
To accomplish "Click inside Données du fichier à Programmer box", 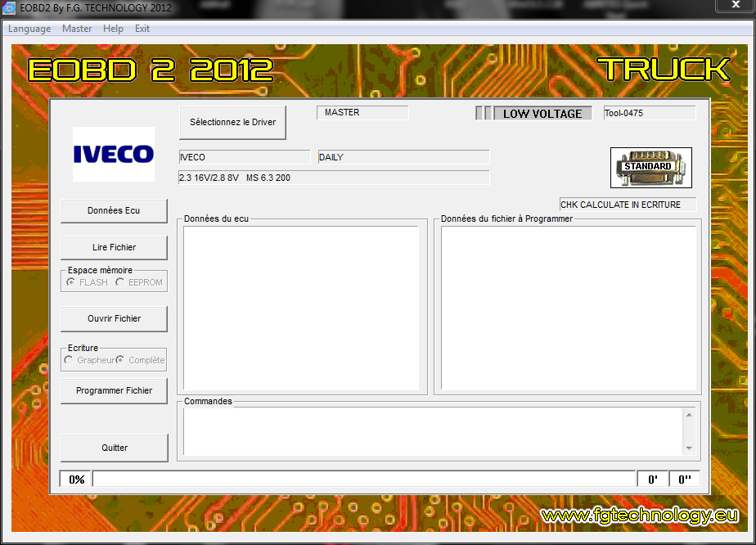I will [x=569, y=309].
